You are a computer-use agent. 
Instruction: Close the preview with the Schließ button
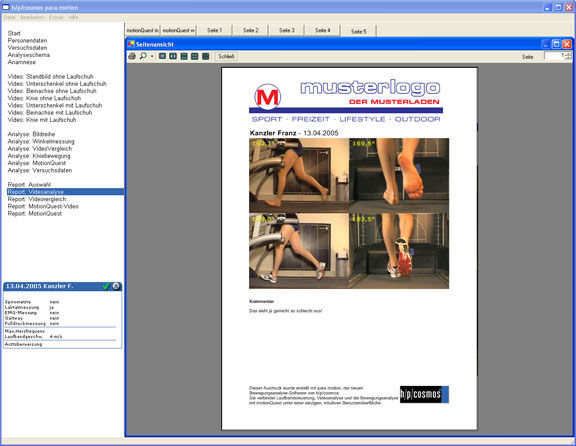click(226, 56)
